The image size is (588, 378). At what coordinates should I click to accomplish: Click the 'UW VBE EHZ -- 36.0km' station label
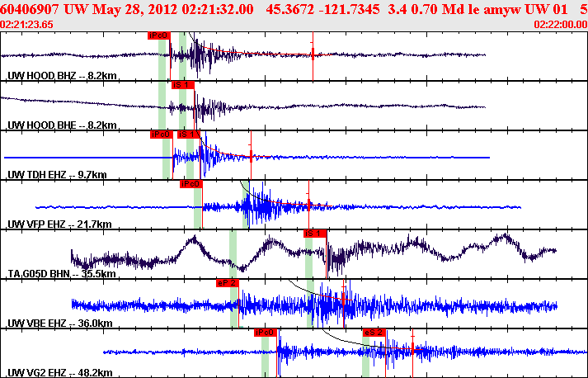60,324
